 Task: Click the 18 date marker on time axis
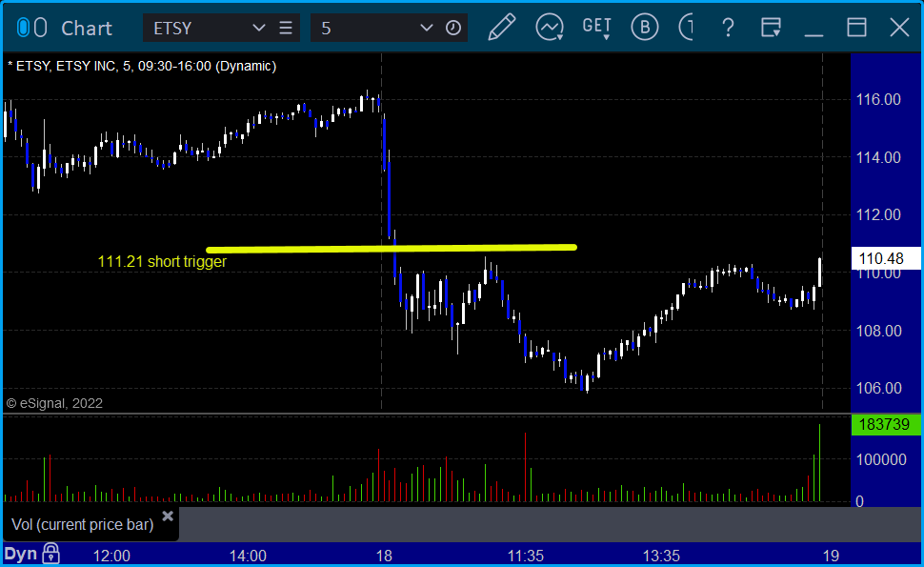[x=384, y=556]
